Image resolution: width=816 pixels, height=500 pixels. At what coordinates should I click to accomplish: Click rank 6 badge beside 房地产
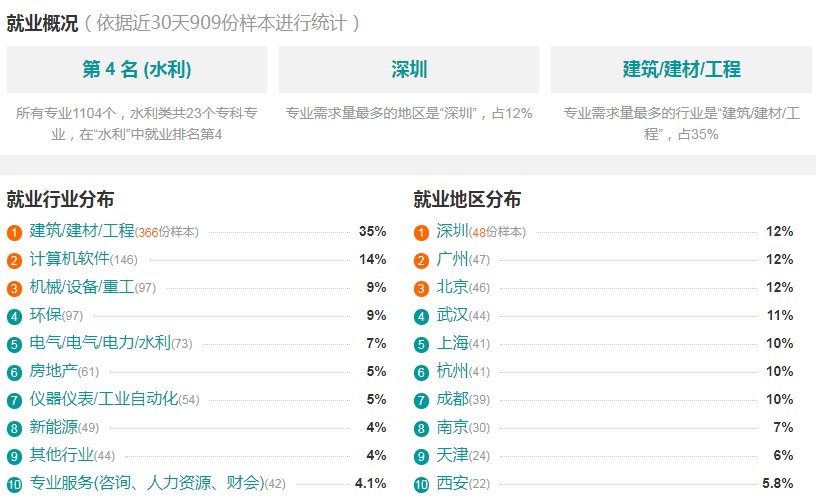click(15, 373)
